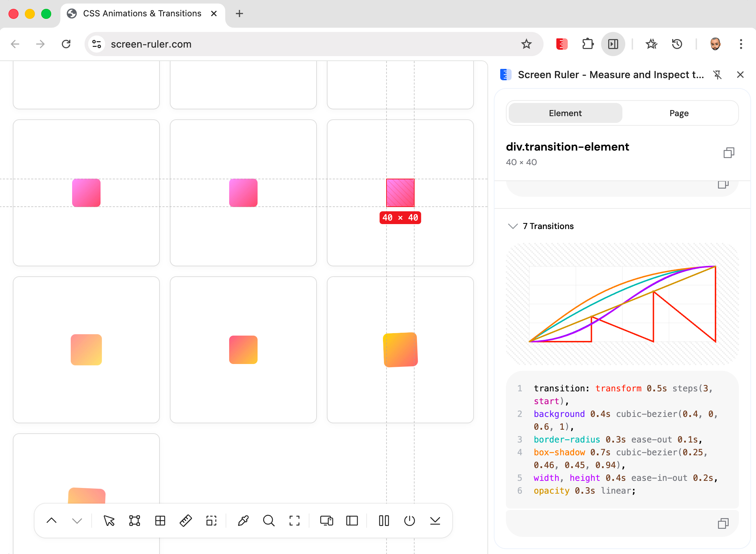Collapse the 7 Transitions section
This screenshot has height=554, width=756.
point(513,226)
